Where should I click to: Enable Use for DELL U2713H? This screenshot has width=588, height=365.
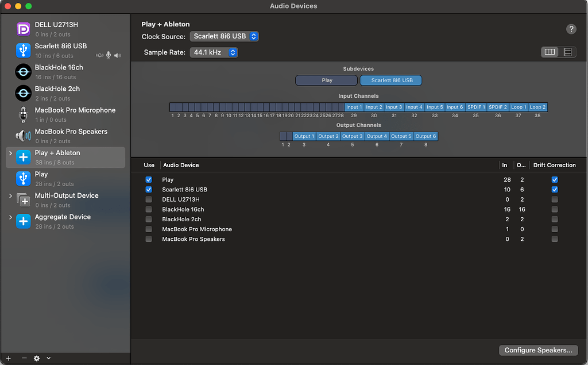149,199
